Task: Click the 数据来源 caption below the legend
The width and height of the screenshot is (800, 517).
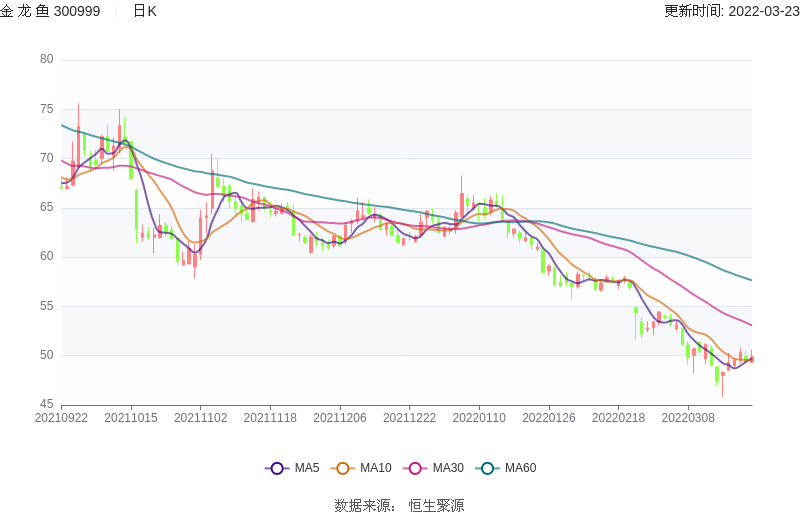Action: 362,506
